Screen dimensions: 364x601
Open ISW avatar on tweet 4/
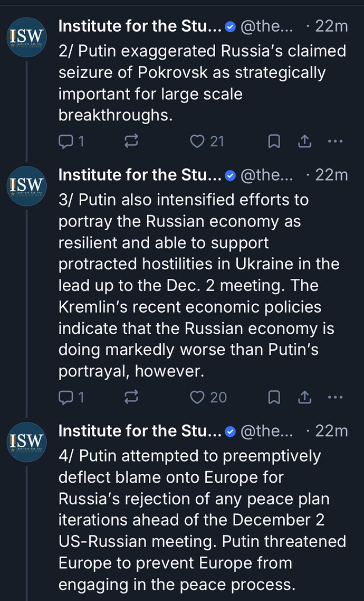tap(27, 442)
